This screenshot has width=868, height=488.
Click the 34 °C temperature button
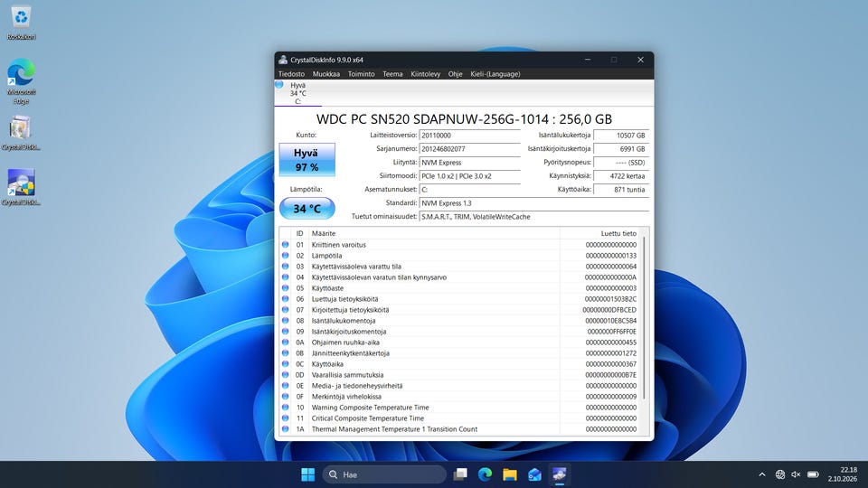point(307,209)
